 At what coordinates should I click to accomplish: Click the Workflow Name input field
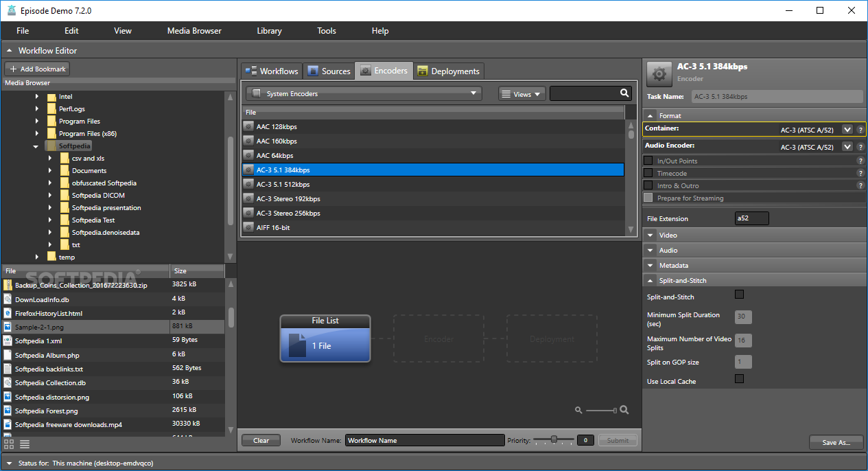pos(425,440)
